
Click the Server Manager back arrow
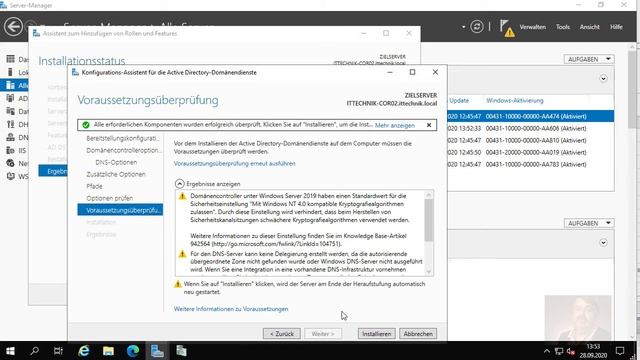tap(13, 27)
